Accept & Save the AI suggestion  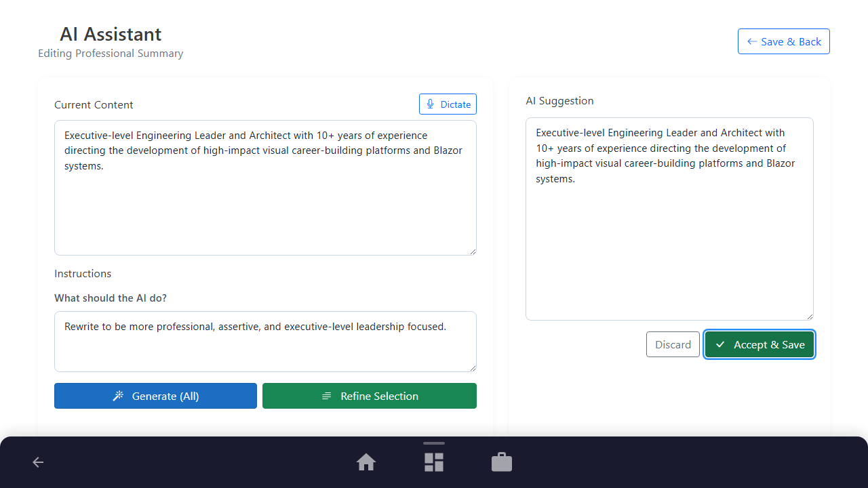pyautogui.click(x=759, y=344)
